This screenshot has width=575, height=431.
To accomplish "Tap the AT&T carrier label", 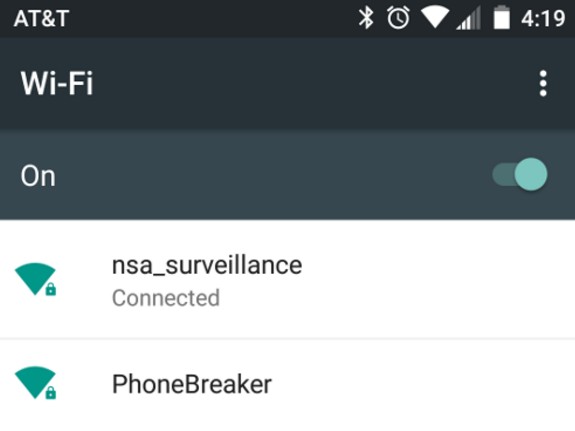I will (41, 18).
